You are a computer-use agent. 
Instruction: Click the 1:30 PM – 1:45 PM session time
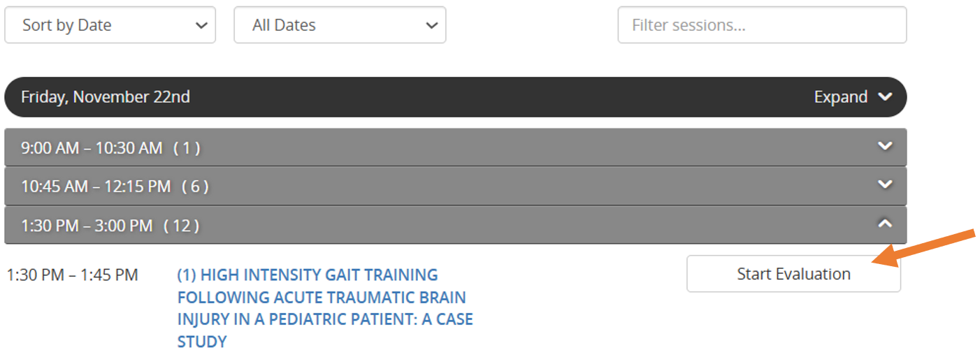72,275
